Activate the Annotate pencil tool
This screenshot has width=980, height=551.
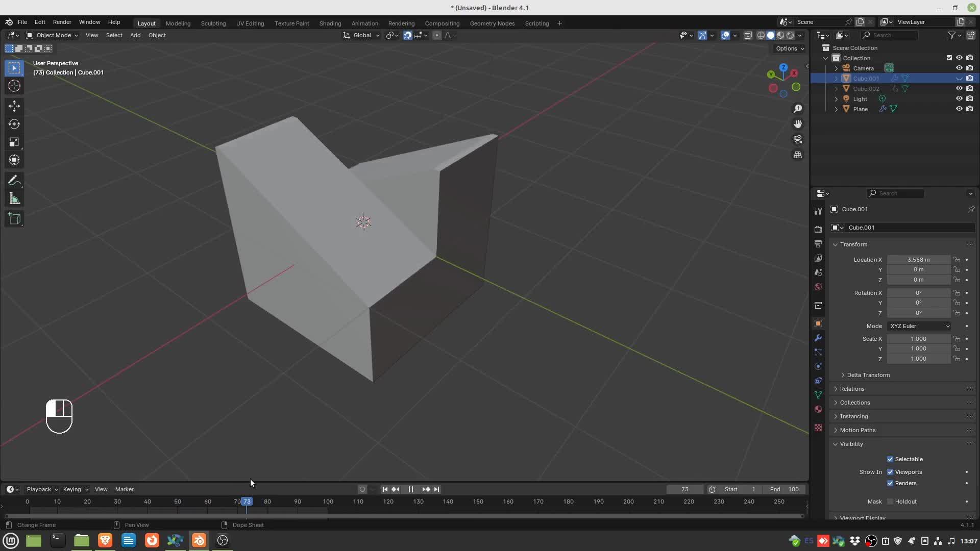tap(14, 181)
